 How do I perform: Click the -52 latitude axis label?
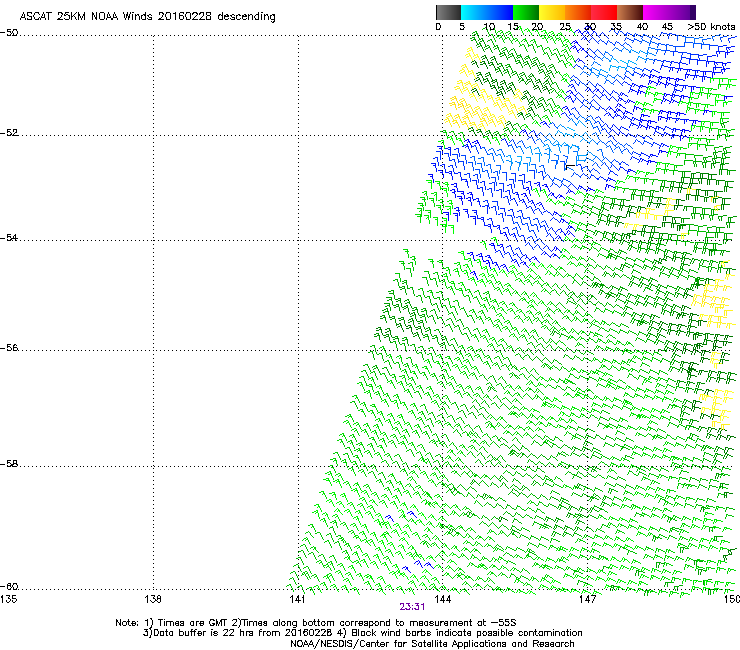pyautogui.click(x=9, y=133)
